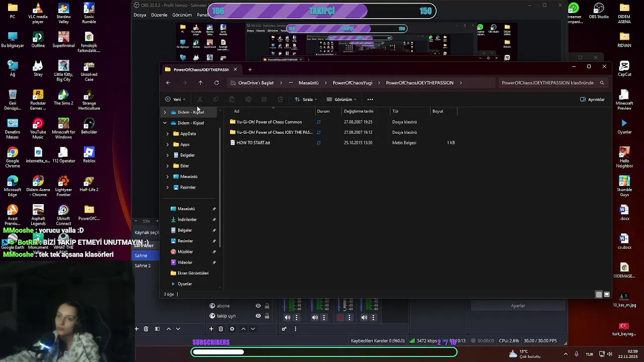The height and width of the screenshot is (362, 644).
Task: Select the Stray desktop icon
Action: tap(38, 69)
